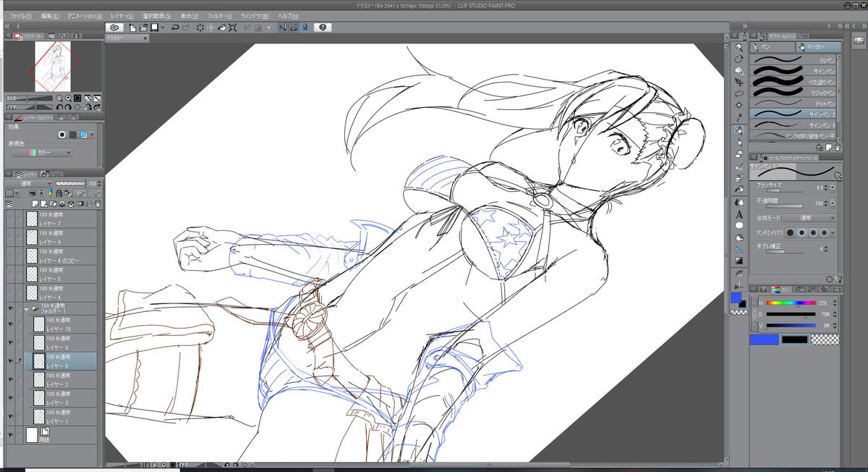Hide layer レイヤー 10
Image resolution: width=868 pixels, height=472 pixels.
(10, 324)
